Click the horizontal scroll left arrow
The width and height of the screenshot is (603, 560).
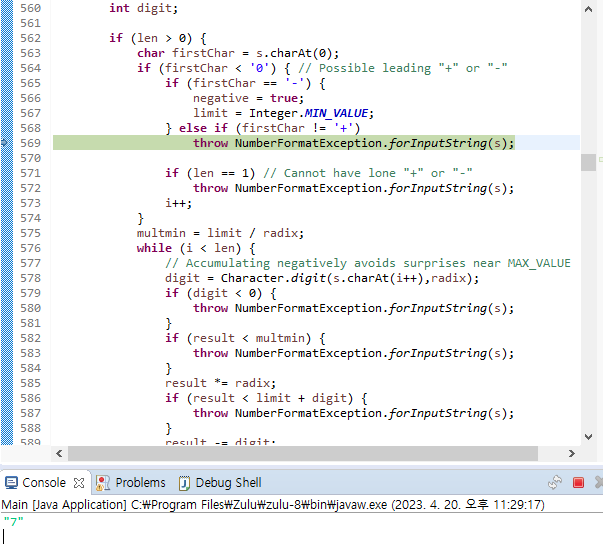[59, 453]
